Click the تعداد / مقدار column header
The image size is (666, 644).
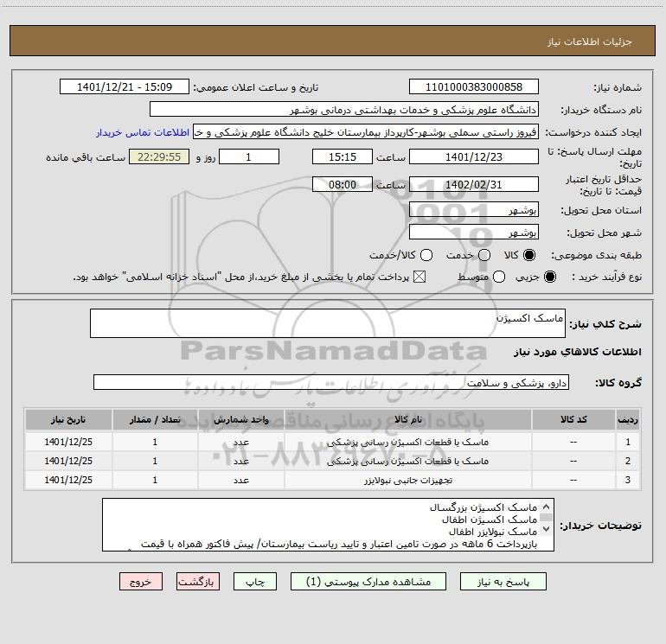click(155, 420)
